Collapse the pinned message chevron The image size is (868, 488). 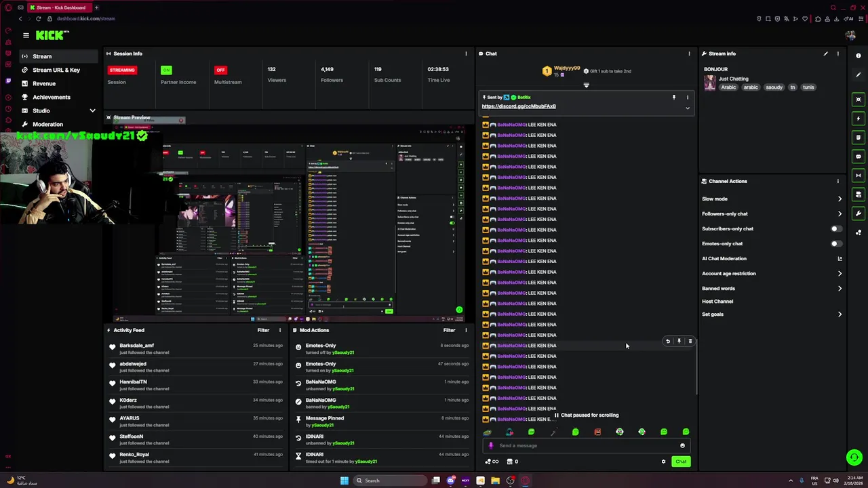tap(687, 108)
